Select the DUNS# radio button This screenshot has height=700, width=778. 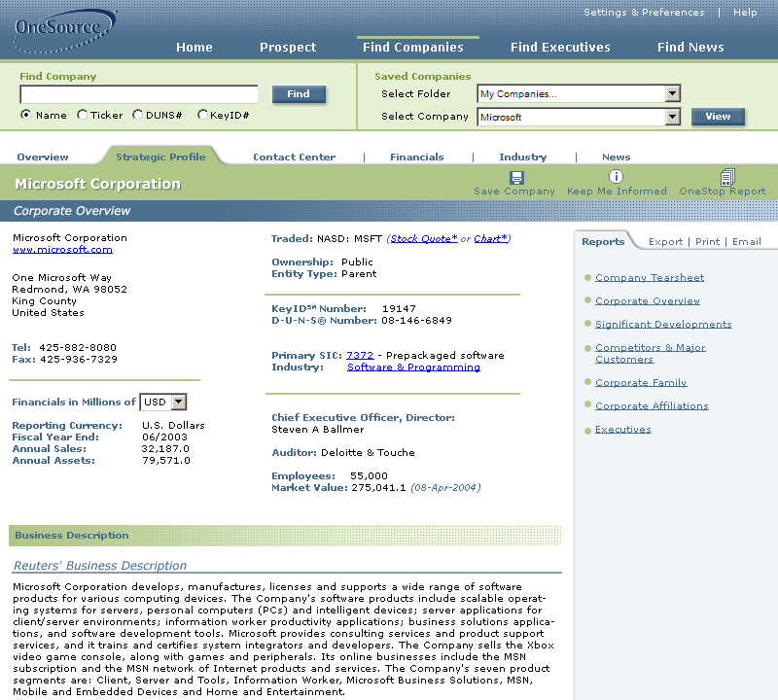pos(137,115)
